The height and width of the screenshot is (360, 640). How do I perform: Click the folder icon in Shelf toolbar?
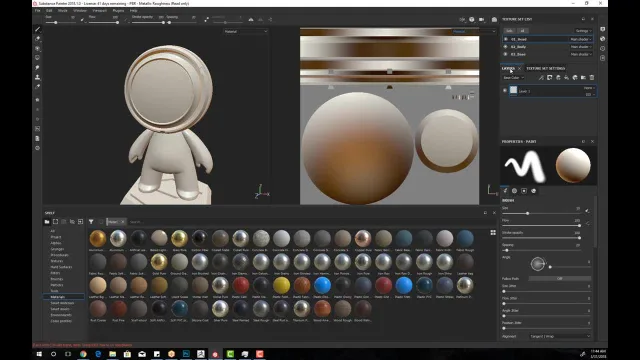click(47, 222)
